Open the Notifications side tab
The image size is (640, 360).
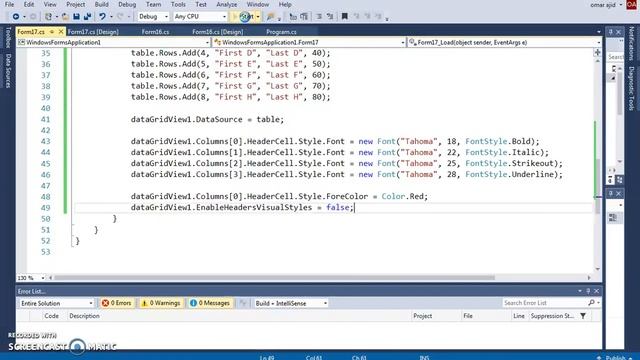[631, 43]
